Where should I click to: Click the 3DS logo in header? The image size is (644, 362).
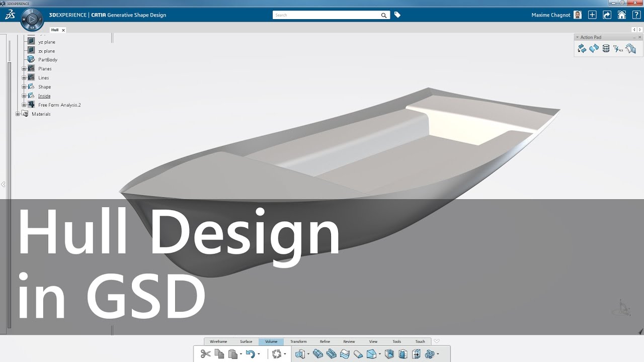point(10,15)
